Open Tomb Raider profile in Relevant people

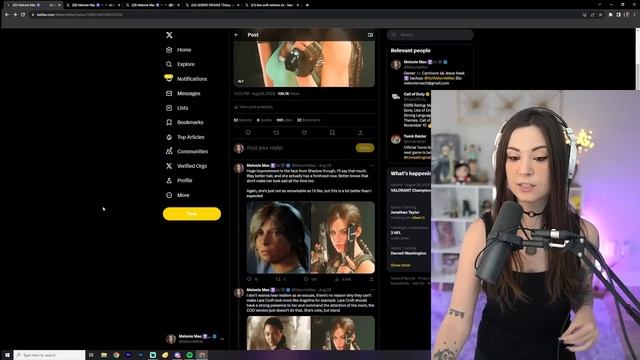click(415, 136)
